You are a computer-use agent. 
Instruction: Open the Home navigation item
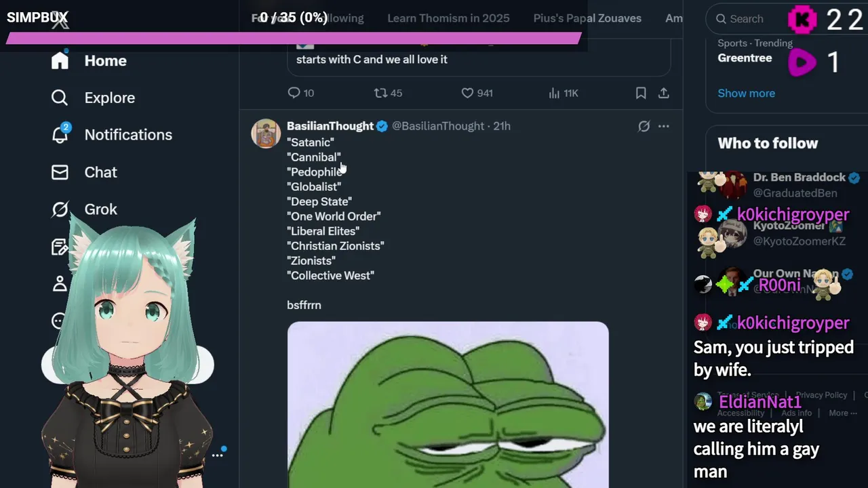89,61
